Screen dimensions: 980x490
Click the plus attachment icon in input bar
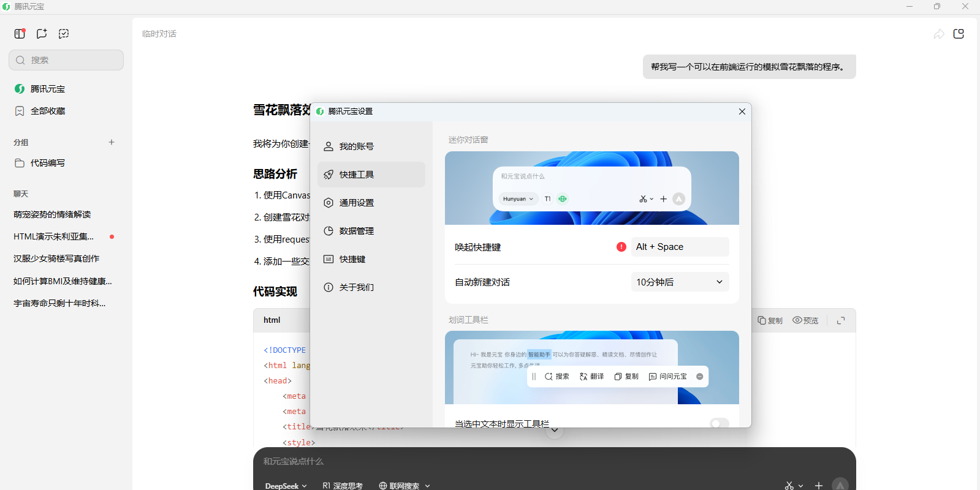point(819,485)
